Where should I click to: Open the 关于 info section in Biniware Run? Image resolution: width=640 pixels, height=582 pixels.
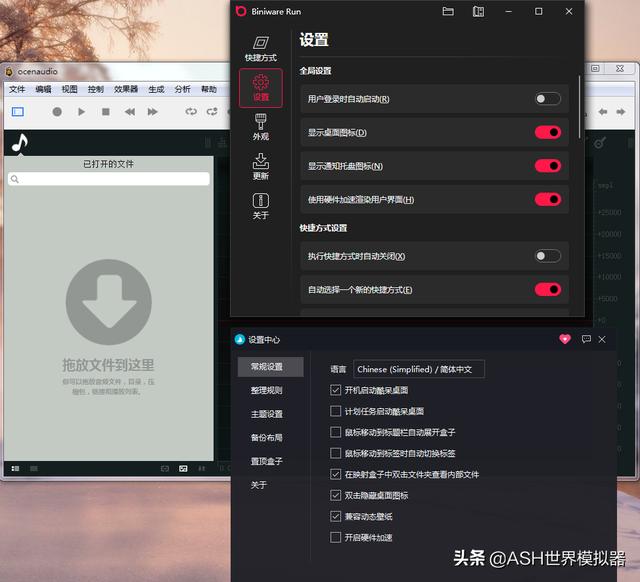pos(260,206)
